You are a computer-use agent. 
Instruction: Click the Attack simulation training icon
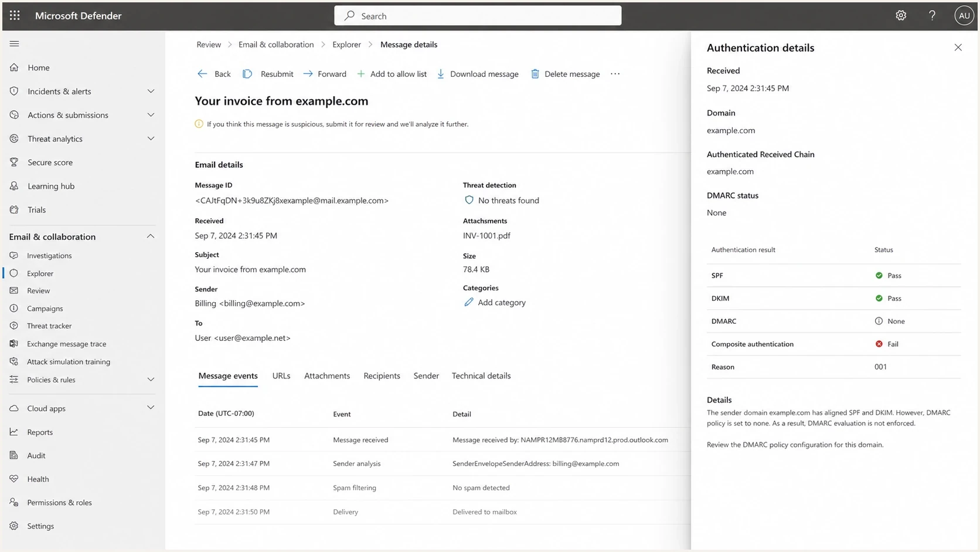[14, 361]
